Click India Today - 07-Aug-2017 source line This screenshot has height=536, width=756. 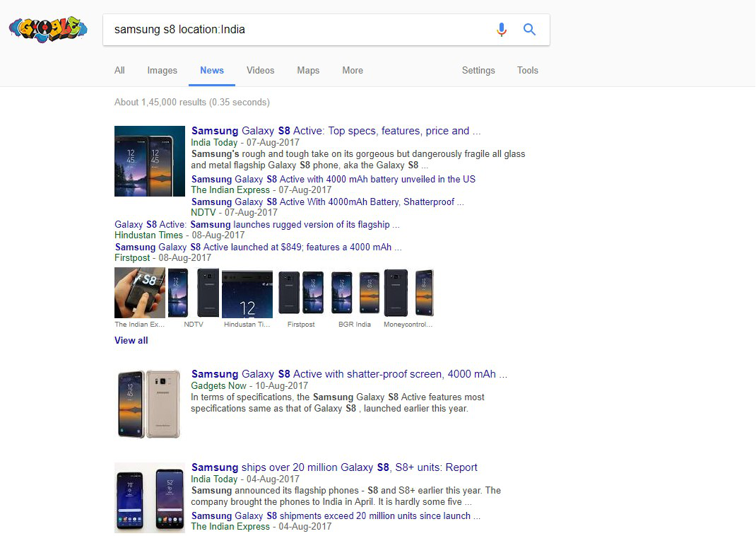[245, 142]
